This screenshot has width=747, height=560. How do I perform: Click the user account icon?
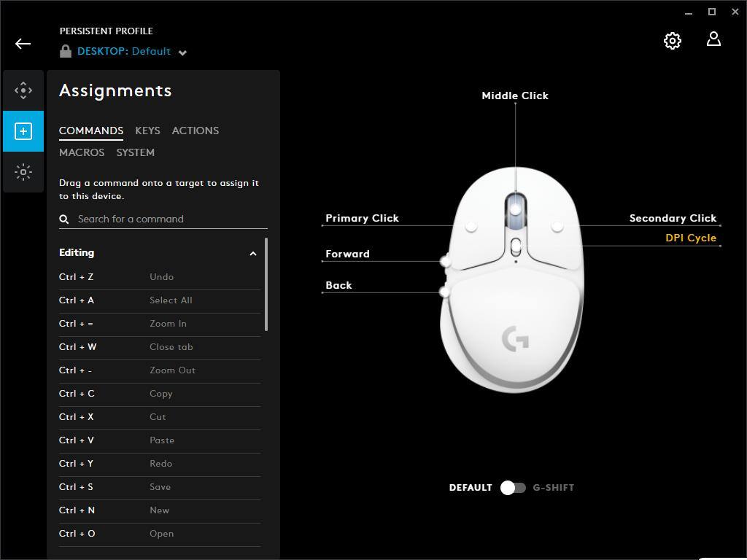(713, 40)
